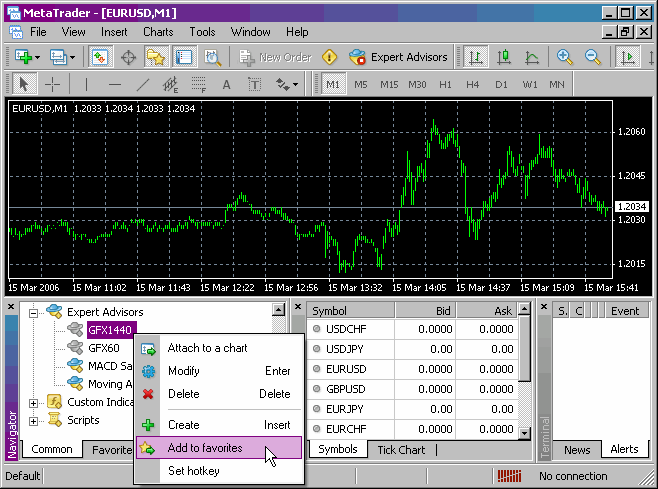Select the cursor arrow tool
658x489 pixels.
[24, 84]
